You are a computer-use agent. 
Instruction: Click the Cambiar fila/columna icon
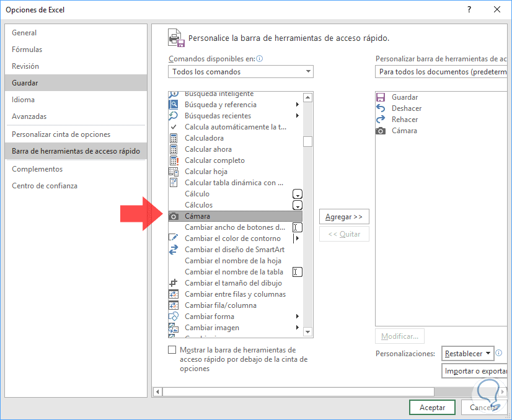(174, 305)
